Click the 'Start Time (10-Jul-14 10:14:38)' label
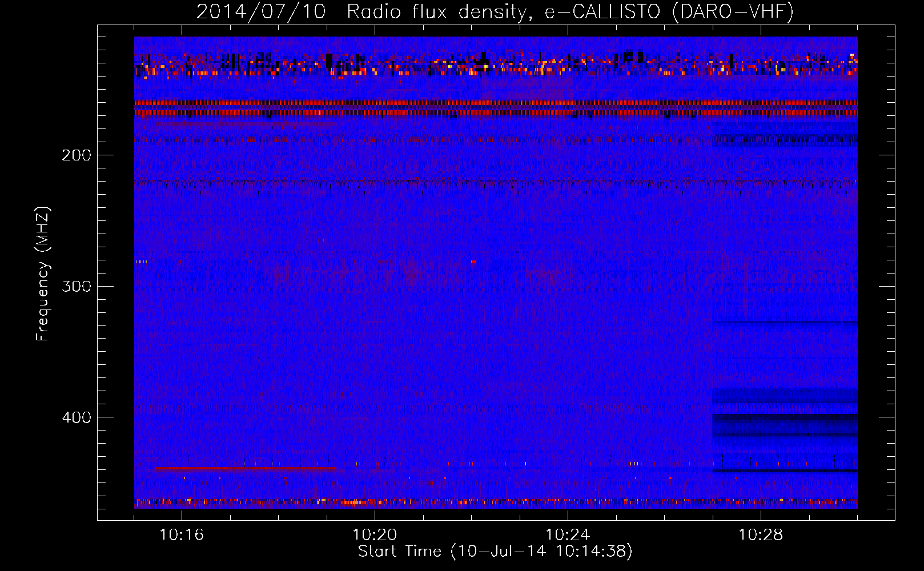924x571 pixels. coord(495,552)
